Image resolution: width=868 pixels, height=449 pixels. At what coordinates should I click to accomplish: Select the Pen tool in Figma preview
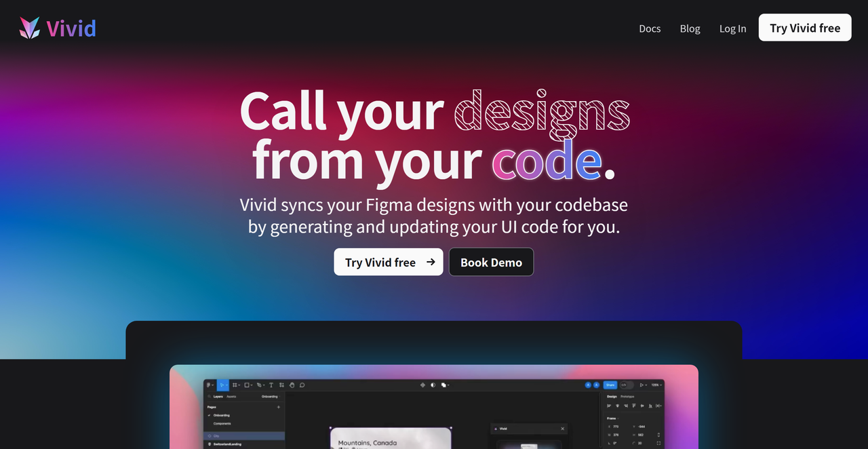point(260,385)
